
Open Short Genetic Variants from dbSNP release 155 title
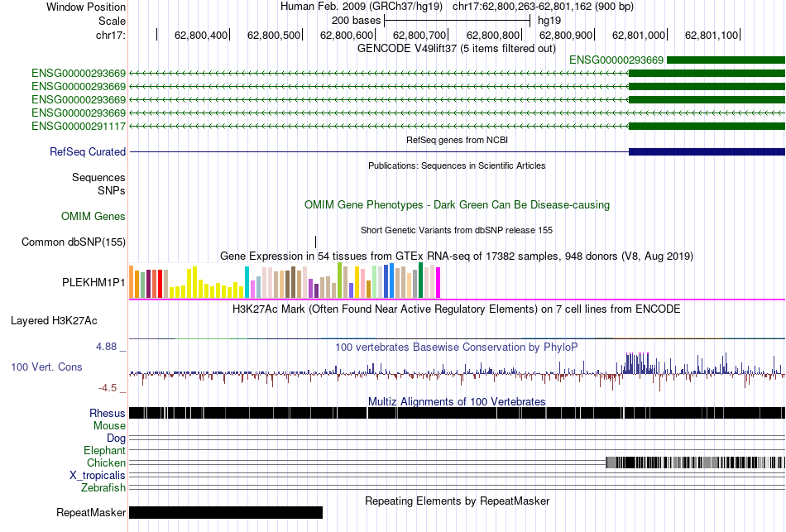tap(457, 231)
